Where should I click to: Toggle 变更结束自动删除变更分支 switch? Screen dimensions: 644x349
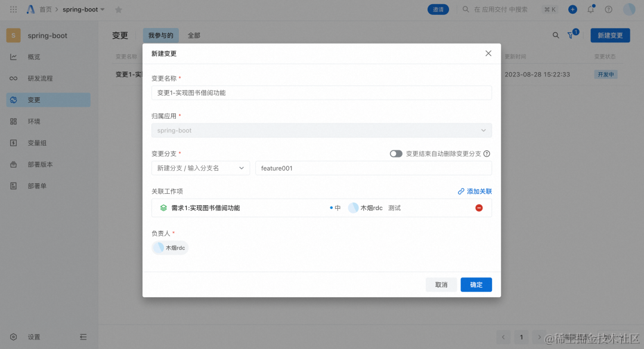[x=396, y=153]
